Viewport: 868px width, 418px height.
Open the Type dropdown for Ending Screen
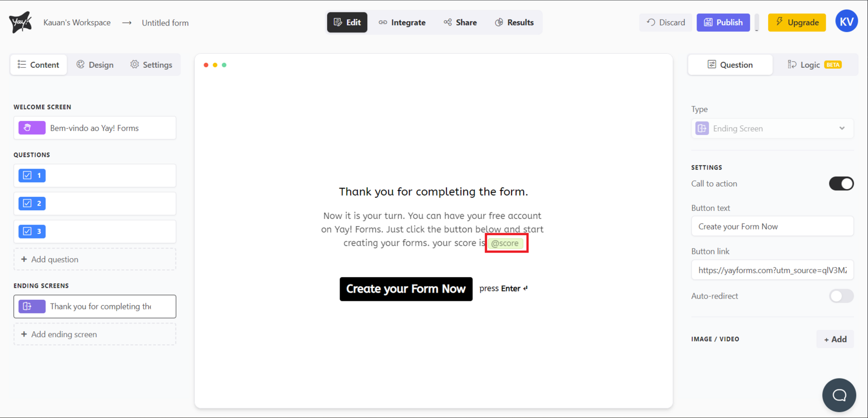coord(772,128)
